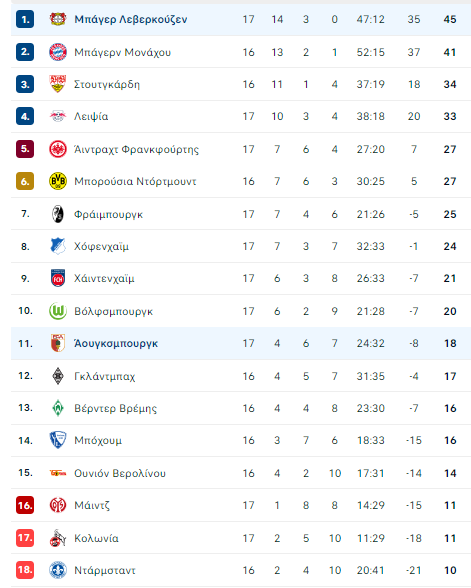Image resolution: width=471 pixels, height=588 pixels.
Task: Click the yellow BVB Dortmund logo
Action: click(58, 181)
